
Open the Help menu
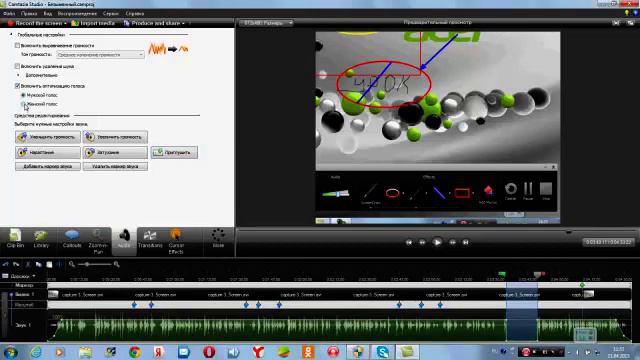(135, 13)
